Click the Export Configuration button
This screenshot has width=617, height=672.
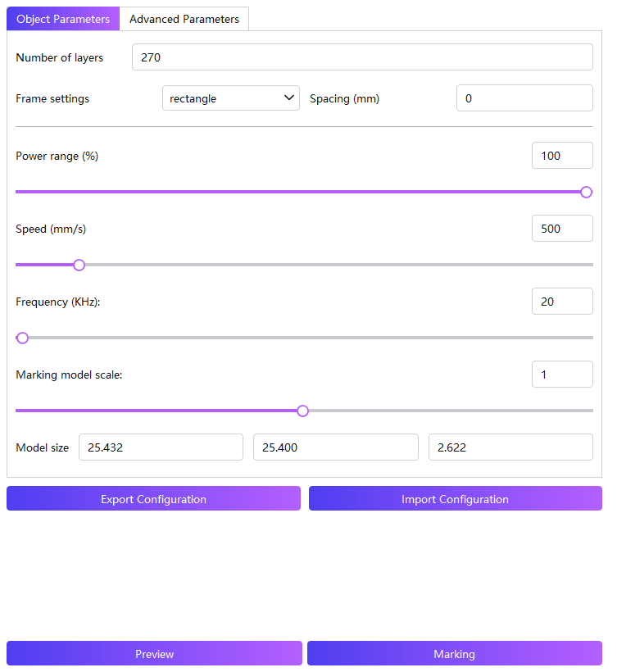(x=153, y=498)
